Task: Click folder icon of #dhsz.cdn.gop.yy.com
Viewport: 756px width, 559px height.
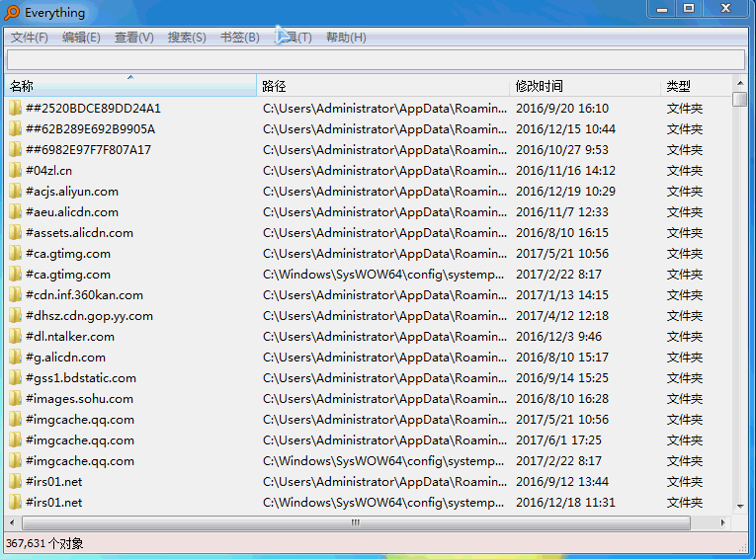Action: coord(16,315)
